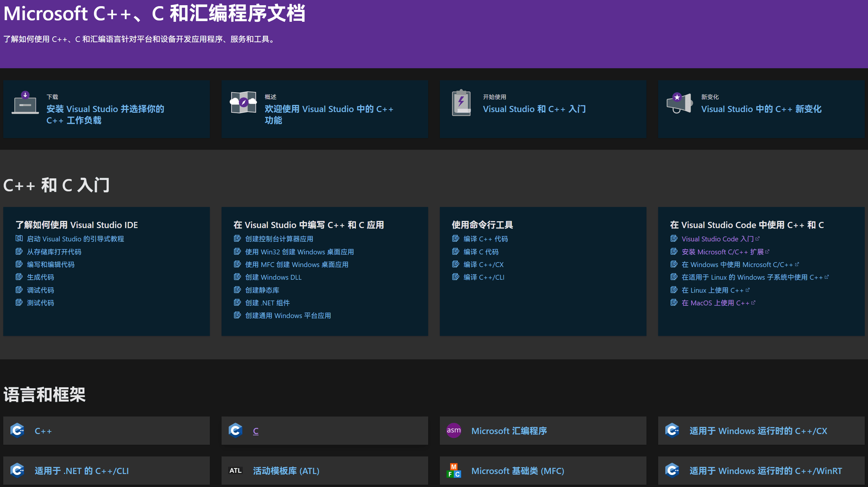Open the 创建控制台计算器应用 link
This screenshot has width=868, height=487.
[279, 239]
